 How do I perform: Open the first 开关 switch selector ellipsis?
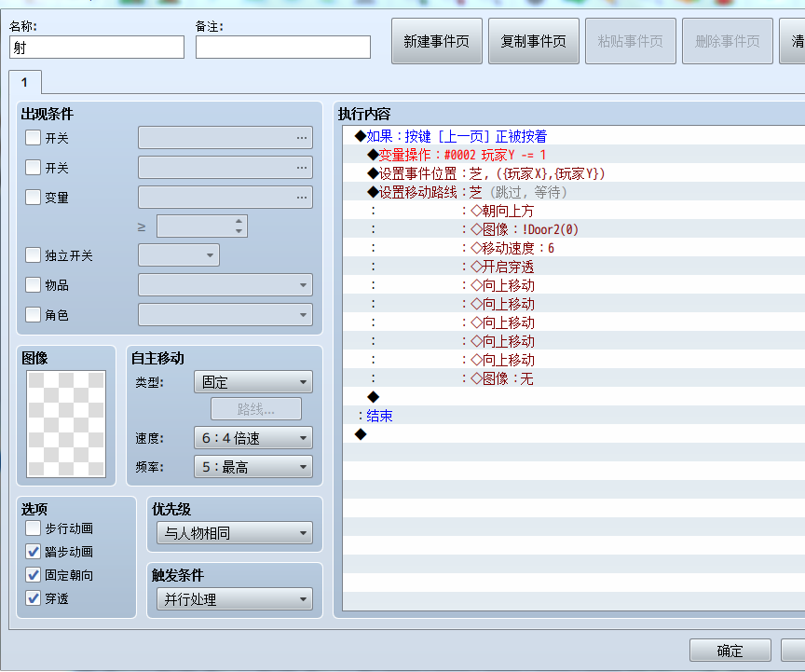[301, 138]
